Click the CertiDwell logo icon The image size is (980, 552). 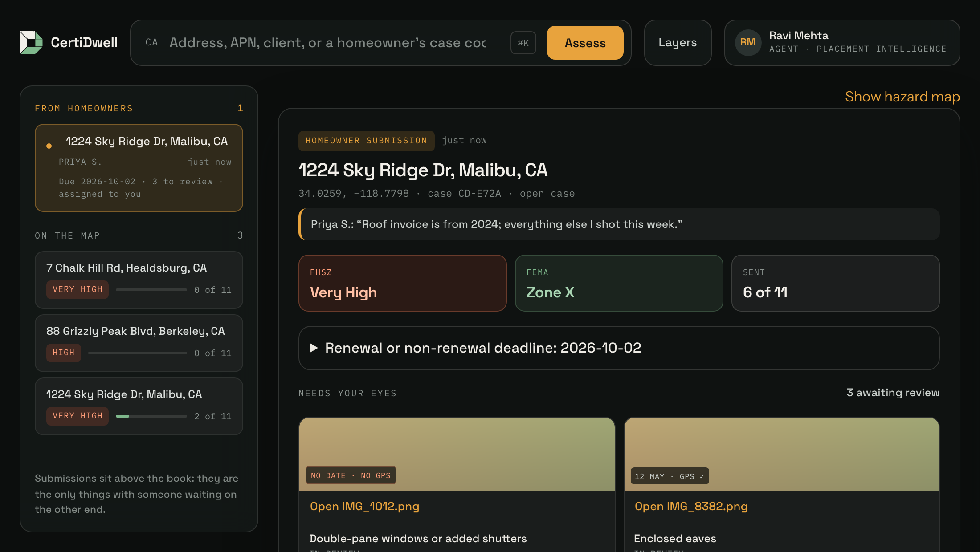tap(31, 43)
